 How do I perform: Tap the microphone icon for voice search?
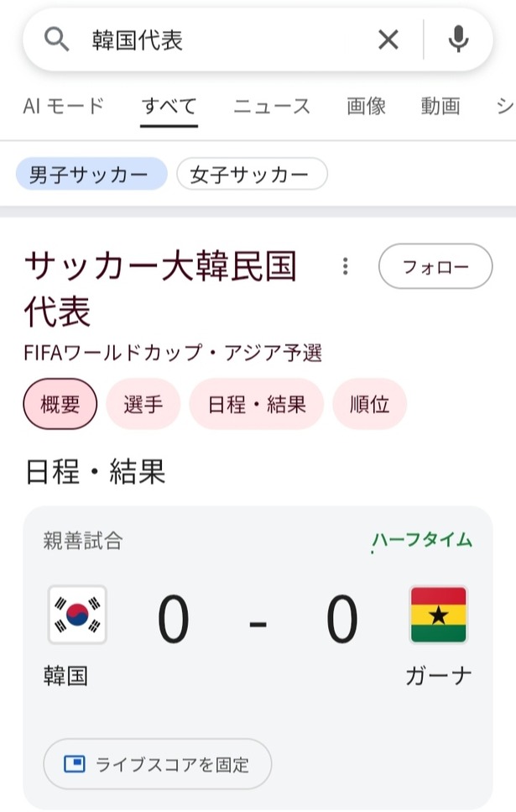click(458, 39)
